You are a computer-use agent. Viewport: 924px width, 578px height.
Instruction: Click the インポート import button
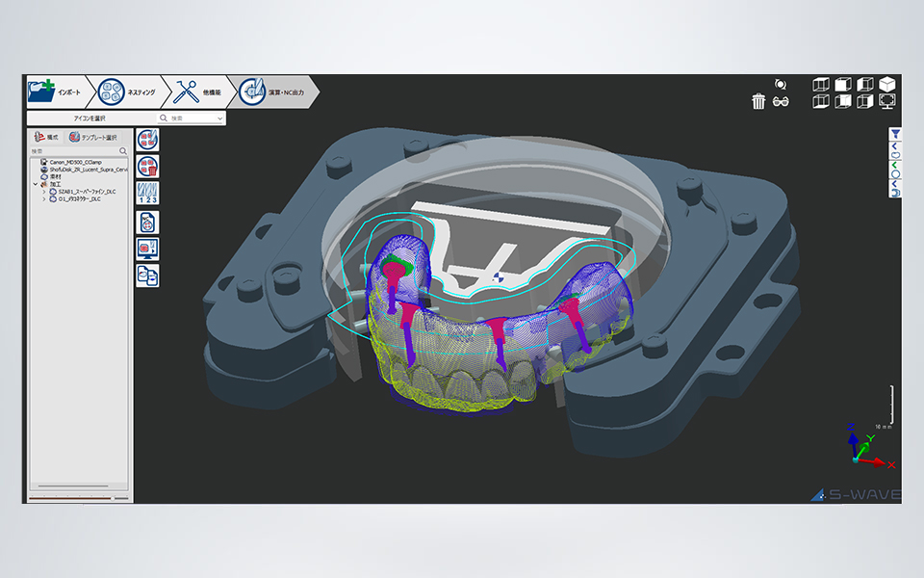[60, 92]
